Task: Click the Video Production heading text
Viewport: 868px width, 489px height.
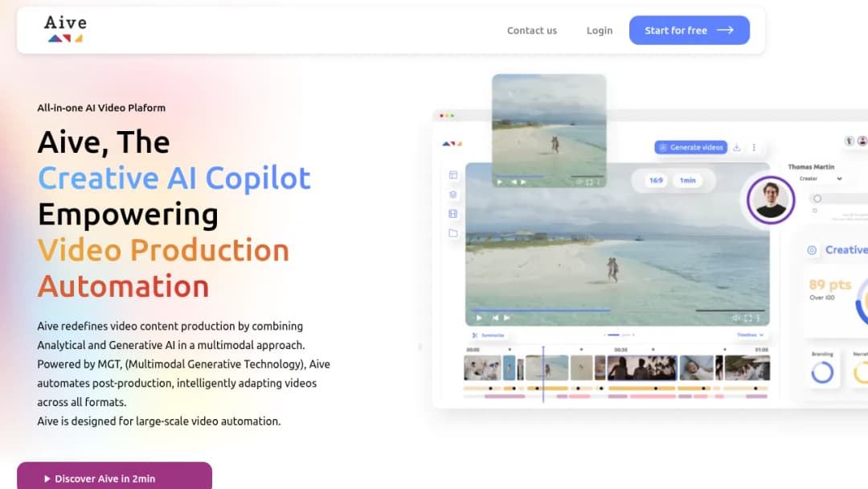Action: point(163,250)
